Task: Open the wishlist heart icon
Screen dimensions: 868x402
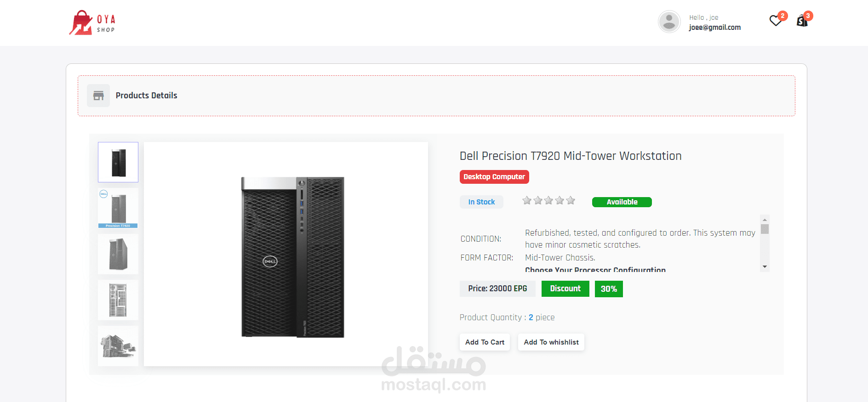Action: pos(776,21)
